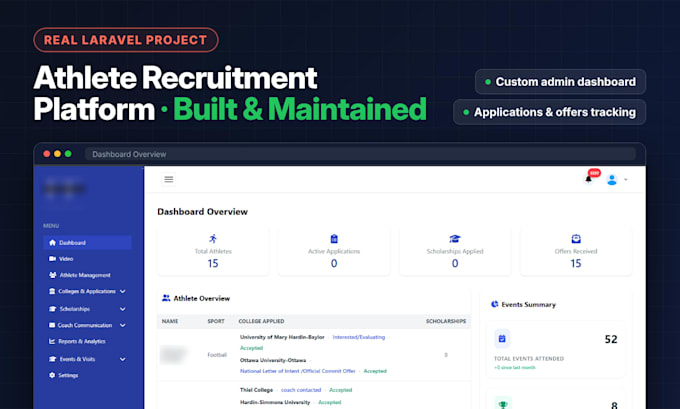Image resolution: width=680 pixels, height=409 pixels.
Task: Click the Active Applications count 0
Action: 334,263
